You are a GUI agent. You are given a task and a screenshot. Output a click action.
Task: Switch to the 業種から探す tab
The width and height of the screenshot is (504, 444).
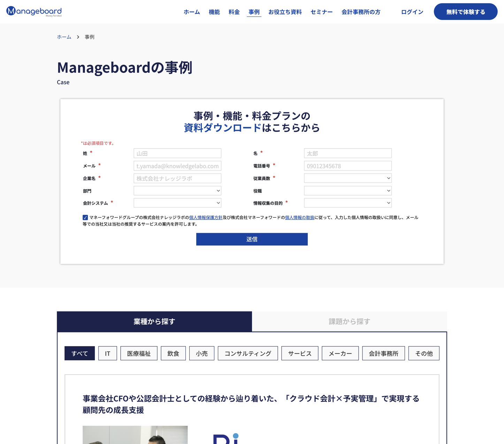pos(154,321)
